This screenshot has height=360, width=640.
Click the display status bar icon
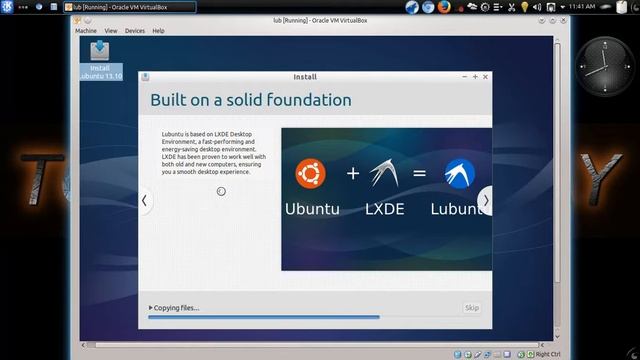pyautogui.click(x=507, y=354)
